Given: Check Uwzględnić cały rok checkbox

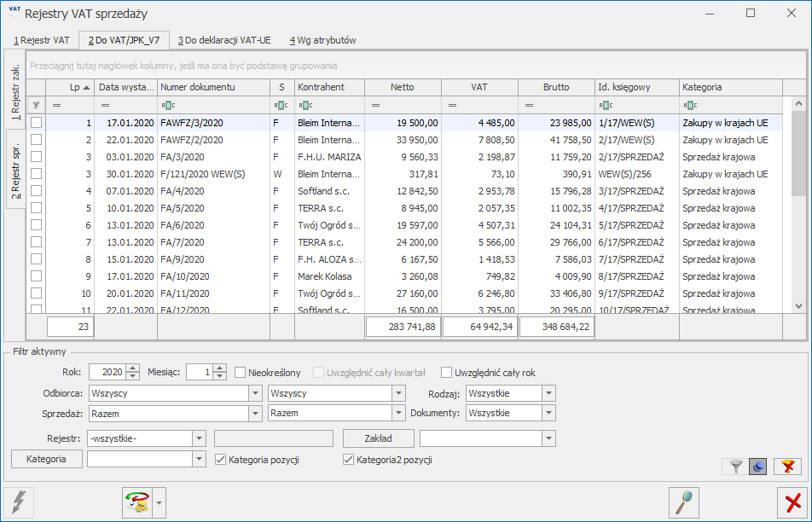Looking at the screenshot, I should point(446,371).
